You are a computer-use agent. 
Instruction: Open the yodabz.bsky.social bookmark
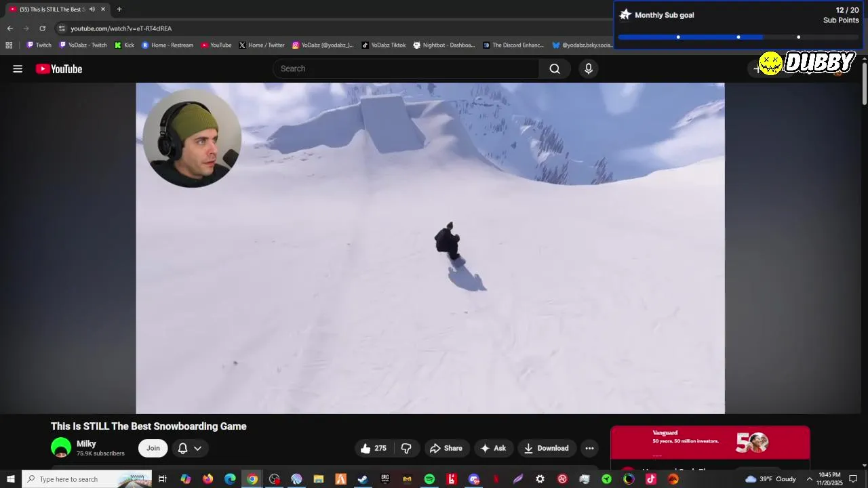[x=582, y=45]
